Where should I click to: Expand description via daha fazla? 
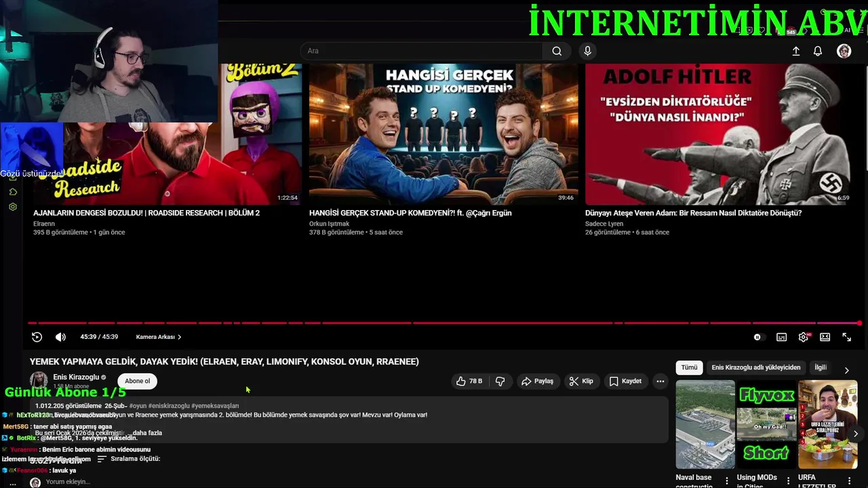(147, 432)
